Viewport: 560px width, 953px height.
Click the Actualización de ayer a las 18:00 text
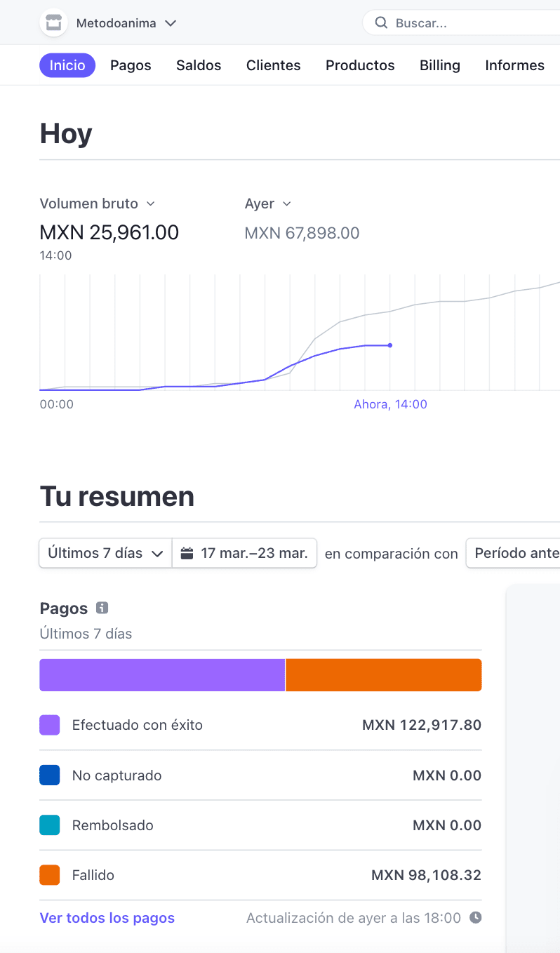coord(354,918)
